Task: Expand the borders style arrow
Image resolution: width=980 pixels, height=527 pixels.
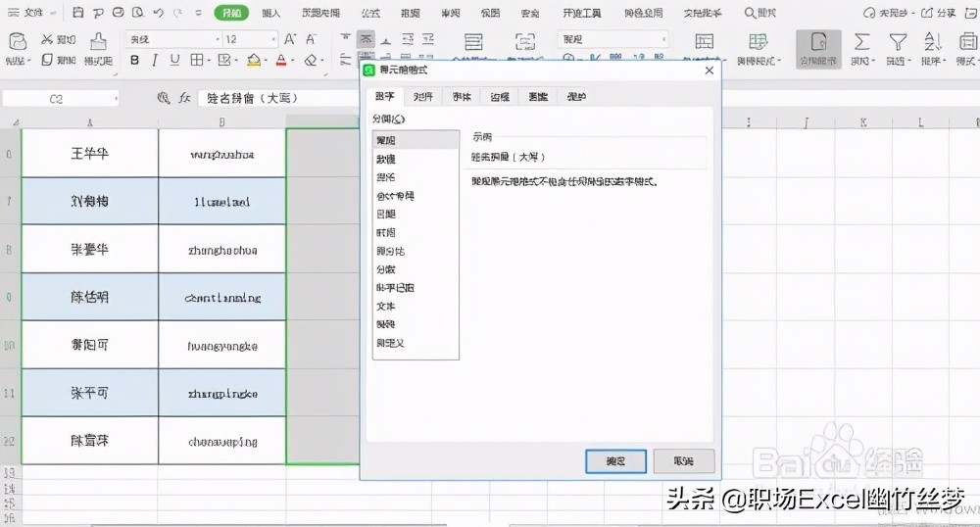Action: click(x=210, y=61)
